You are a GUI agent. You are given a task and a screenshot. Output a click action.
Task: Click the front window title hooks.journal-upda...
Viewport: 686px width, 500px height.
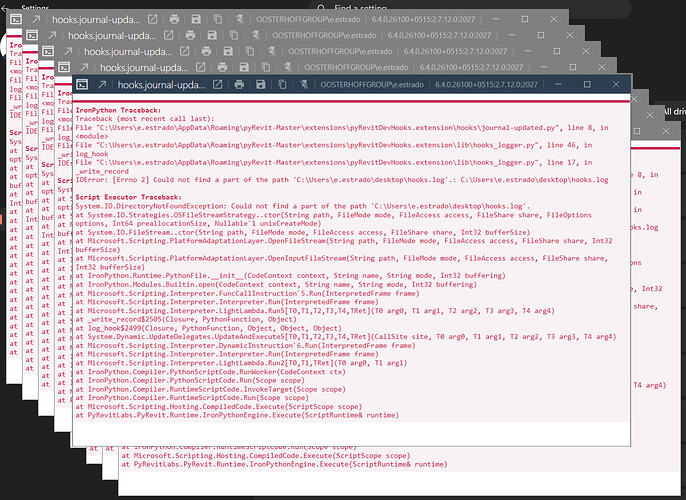click(x=161, y=84)
